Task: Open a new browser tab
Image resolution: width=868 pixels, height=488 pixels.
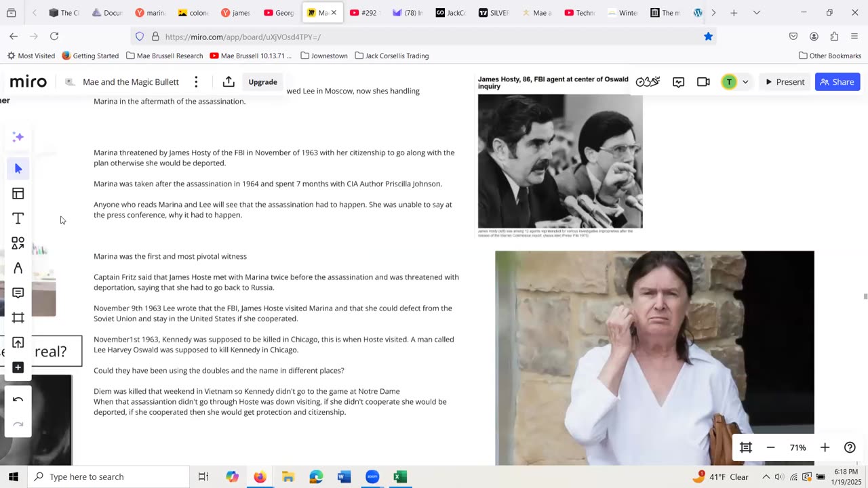Action: pyautogui.click(x=734, y=13)
